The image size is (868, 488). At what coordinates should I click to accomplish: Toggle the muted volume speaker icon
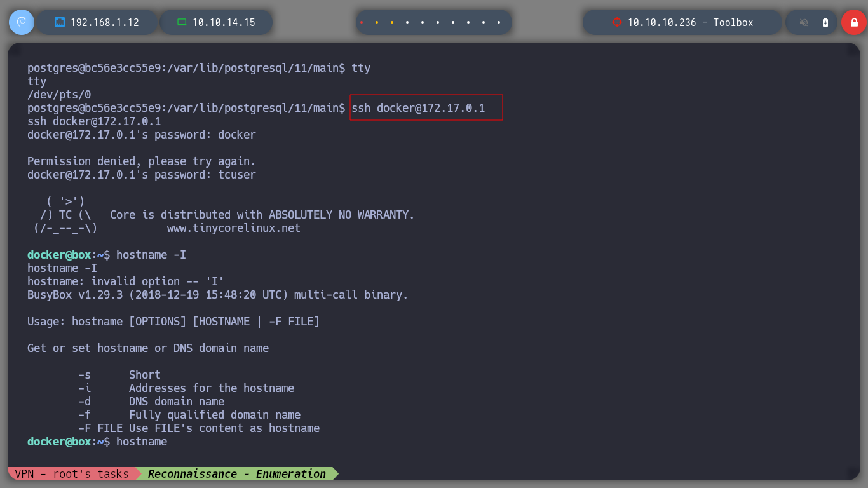[804, 22]
